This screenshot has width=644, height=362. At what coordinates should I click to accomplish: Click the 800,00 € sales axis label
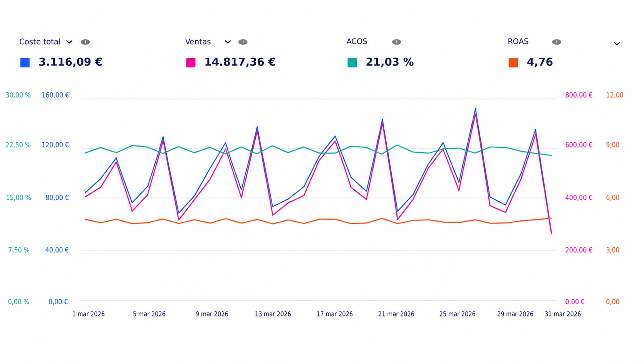579,95
